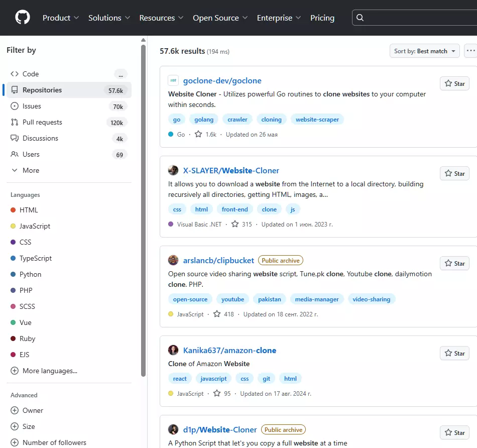Click the react topic tag
The image size is (477, 448).
tap(180, 379)
